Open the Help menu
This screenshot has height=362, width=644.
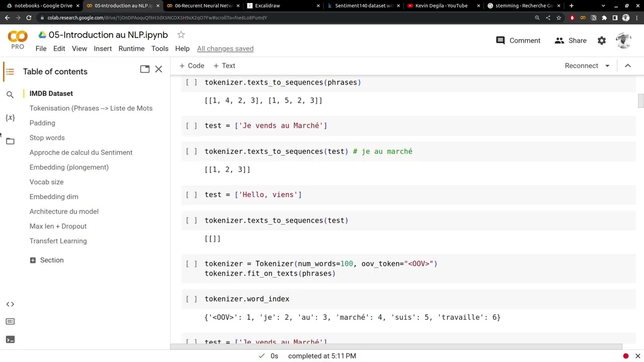[182, 49]
